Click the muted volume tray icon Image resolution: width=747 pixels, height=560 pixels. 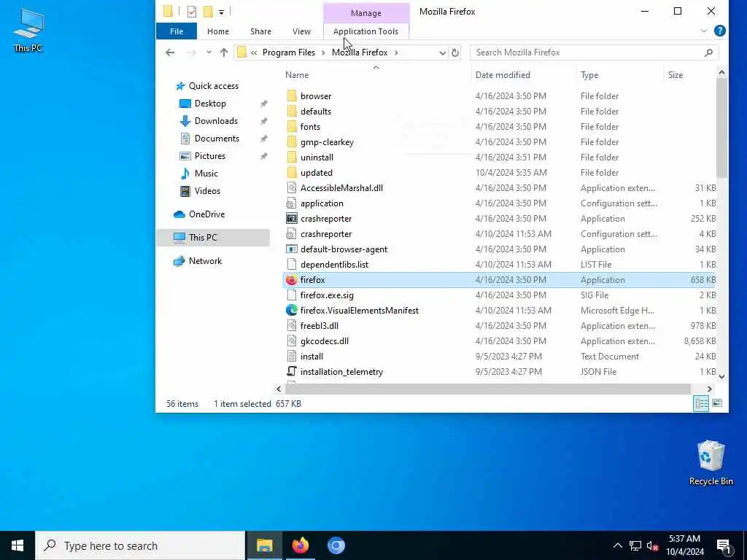[x=652, y=545]
